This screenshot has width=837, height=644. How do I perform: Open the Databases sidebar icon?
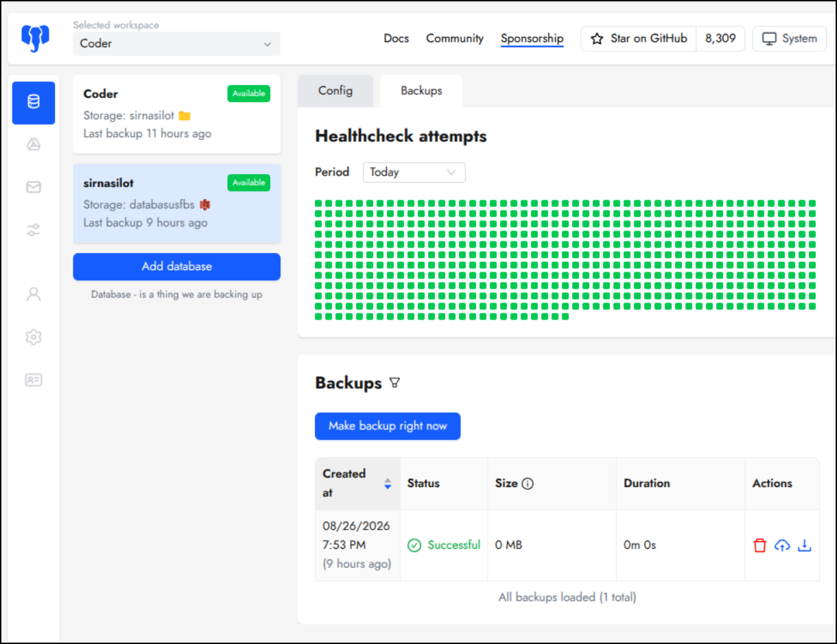pyautogui.click(x=34, y=103)
